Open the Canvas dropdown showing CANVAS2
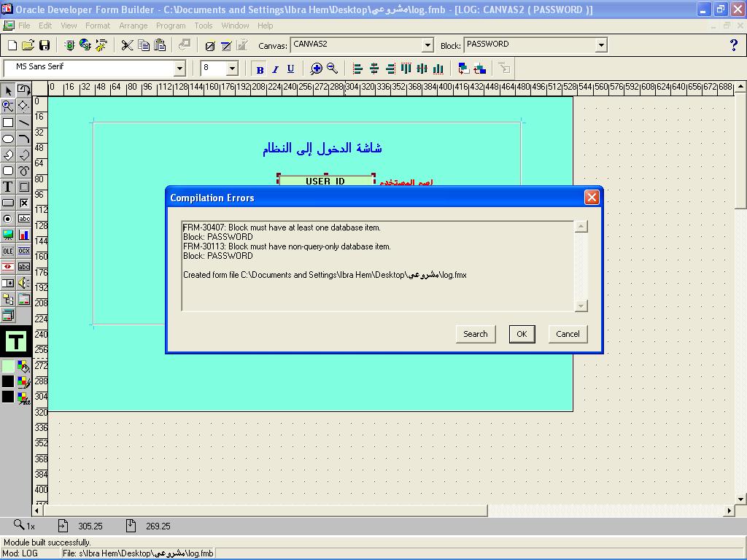Viewport: 747px width, 560px height. (x=427, y=45)
